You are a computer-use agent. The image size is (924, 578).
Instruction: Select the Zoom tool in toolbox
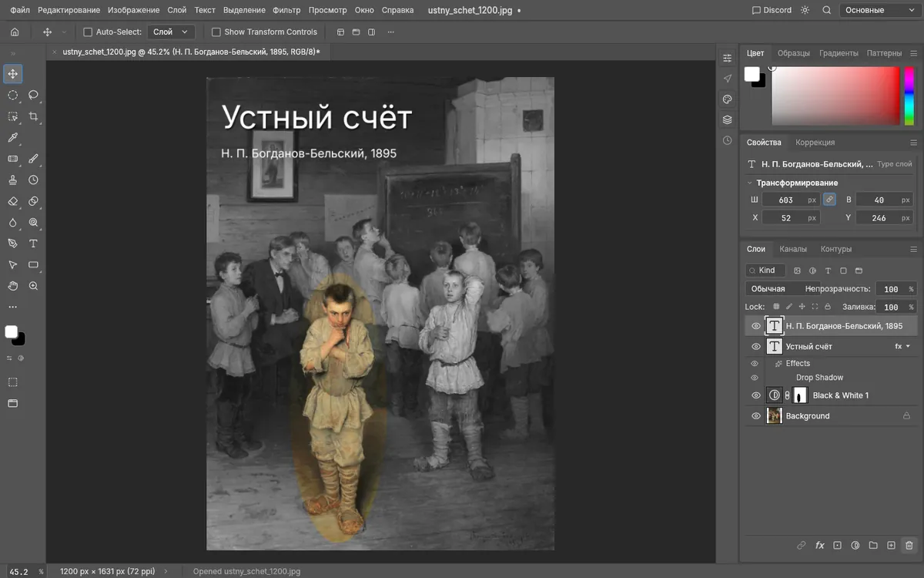pos(33,286)
